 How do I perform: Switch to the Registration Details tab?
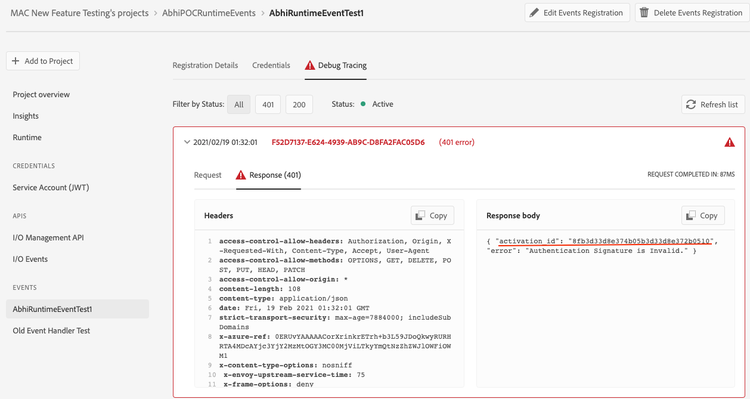pos(205,65)
